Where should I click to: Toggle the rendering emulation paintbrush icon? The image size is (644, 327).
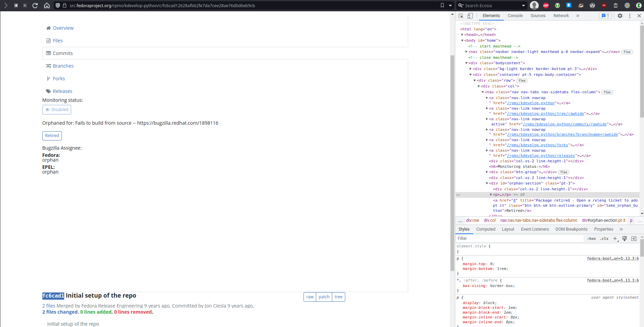tap(625, 239)
